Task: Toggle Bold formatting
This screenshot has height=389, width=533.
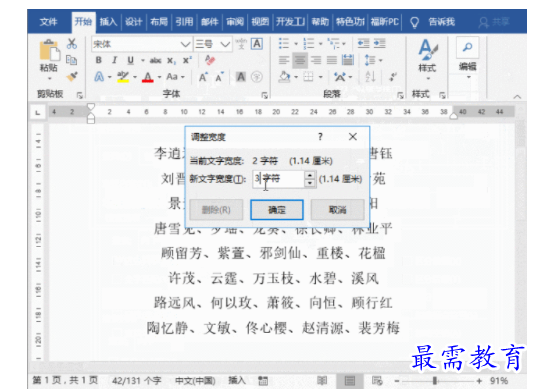Action: point(99,60)
